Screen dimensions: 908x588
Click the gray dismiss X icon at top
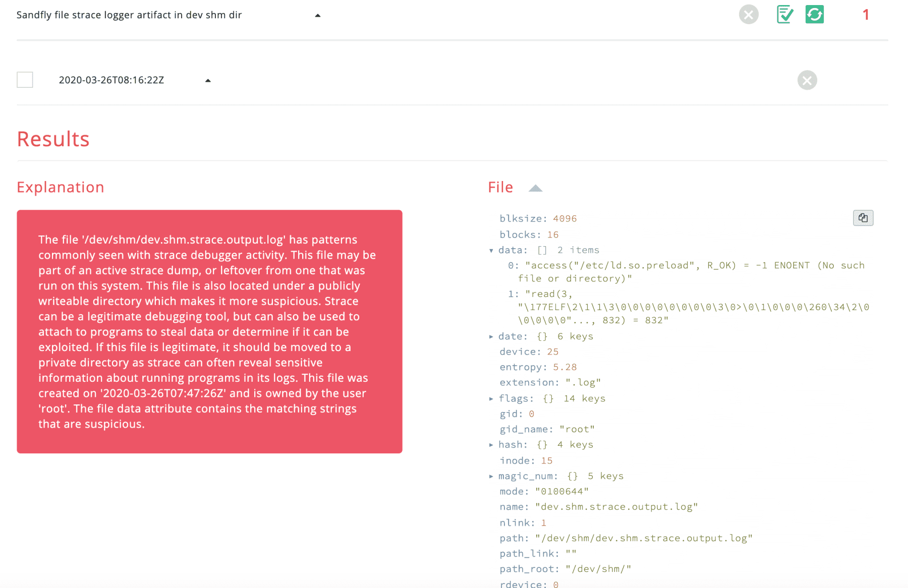coord(749,15)
